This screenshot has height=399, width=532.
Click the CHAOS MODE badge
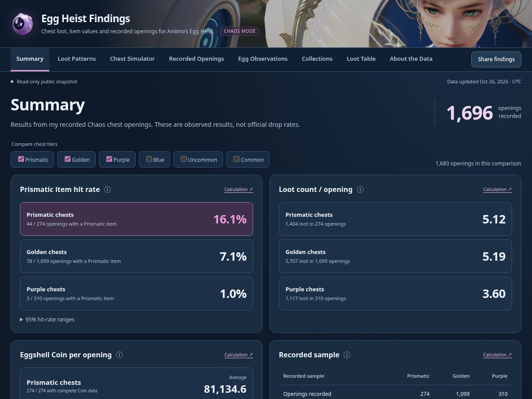click(x=240, y=31)
